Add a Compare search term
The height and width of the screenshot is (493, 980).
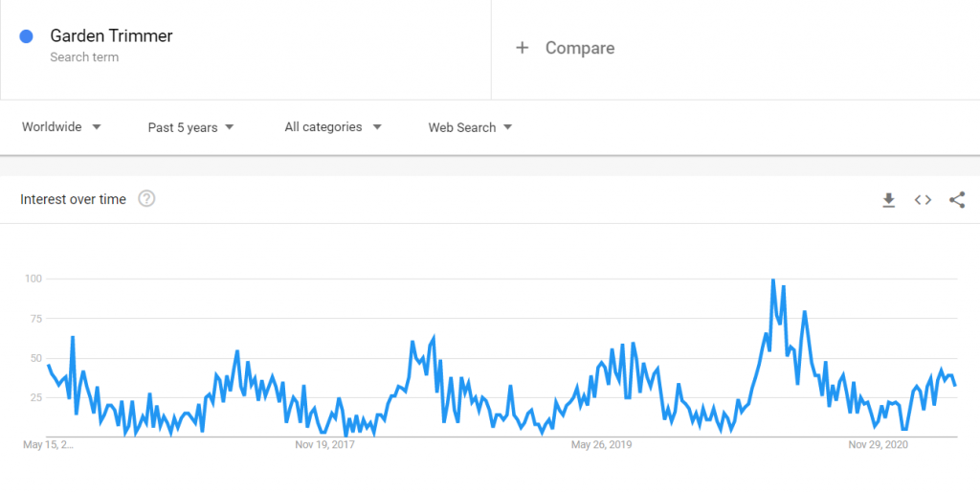coord(579,48)
